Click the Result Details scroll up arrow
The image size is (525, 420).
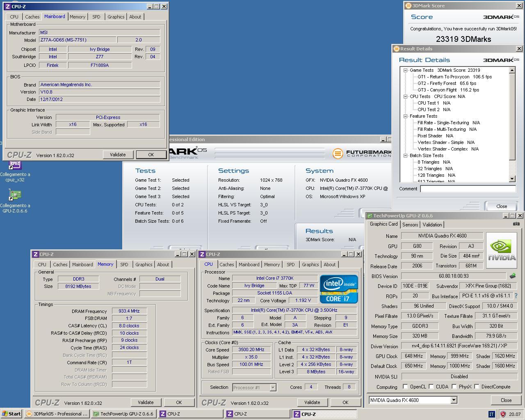tap(512, 71)
